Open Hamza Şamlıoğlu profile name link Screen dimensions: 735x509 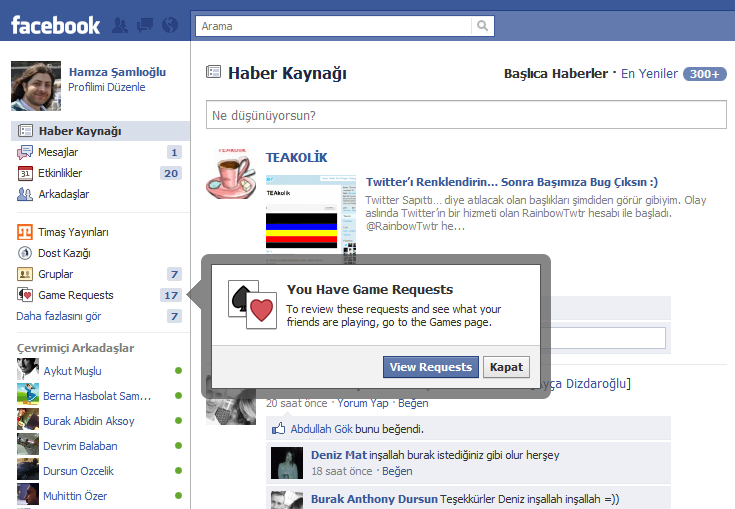(x=117, y=72)
